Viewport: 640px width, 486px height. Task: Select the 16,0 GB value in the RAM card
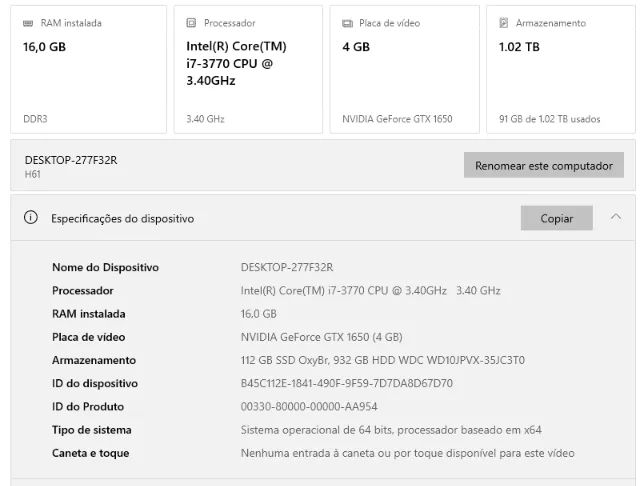click(44, 46)
